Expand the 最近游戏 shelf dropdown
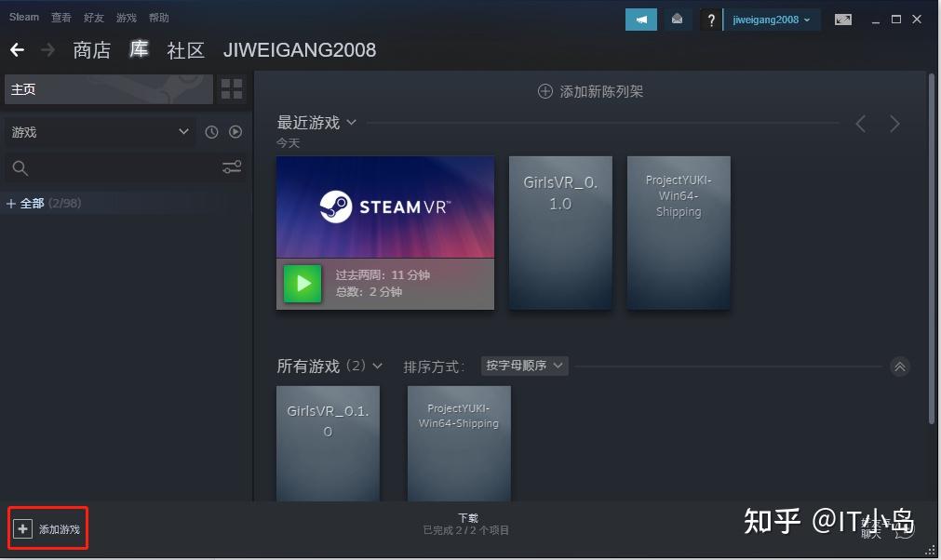The image size is (941, 560). [352, 122]
